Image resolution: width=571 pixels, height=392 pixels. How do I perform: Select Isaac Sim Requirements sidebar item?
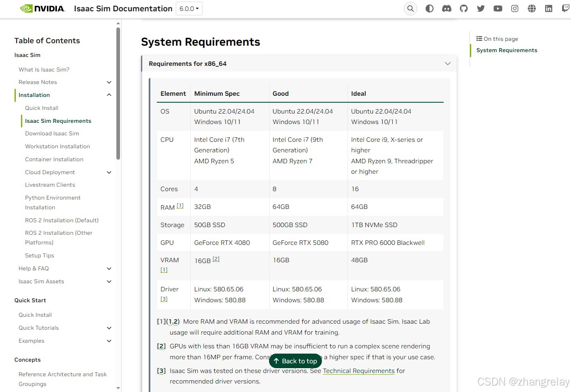point(58,121)
